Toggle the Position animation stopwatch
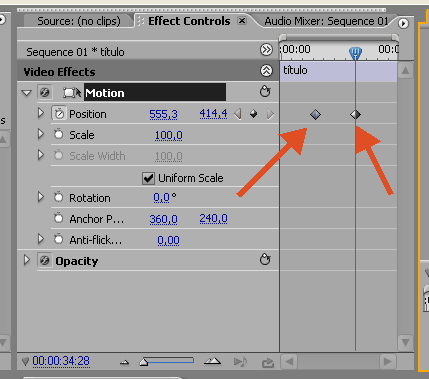This screenshot has width=429, height=379. (59, 114)
